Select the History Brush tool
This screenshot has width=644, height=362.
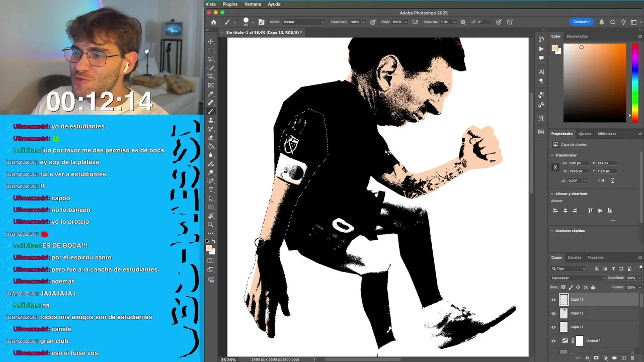pos(211,129)
